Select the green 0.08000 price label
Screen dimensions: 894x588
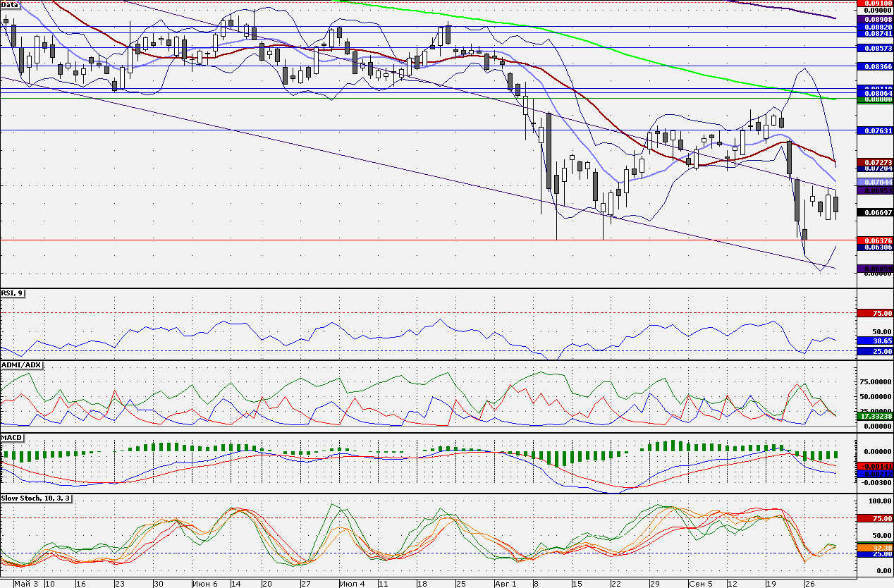point(875,99)
